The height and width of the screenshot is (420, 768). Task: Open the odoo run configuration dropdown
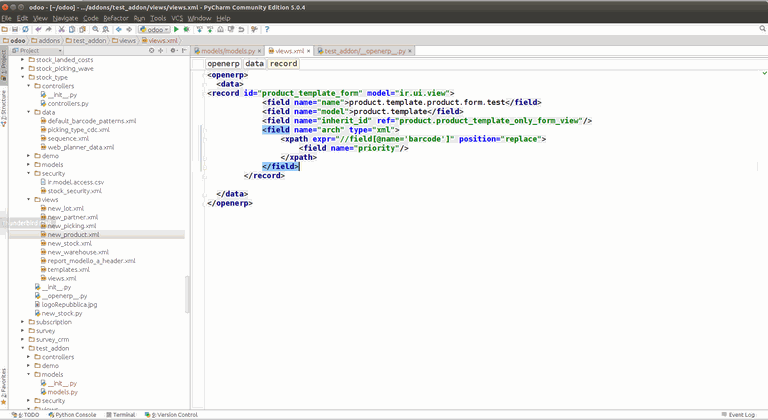[x=154, y=29]
